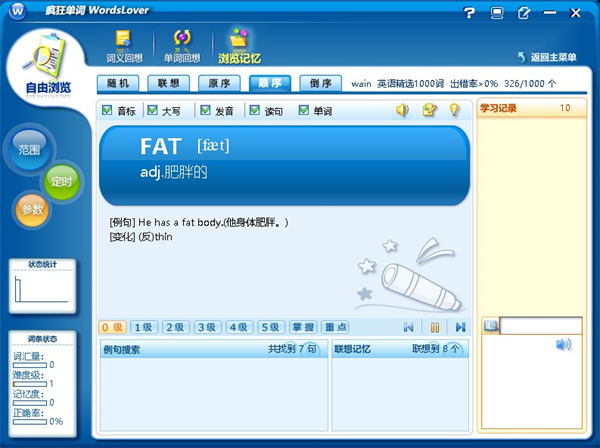Viewport: 600px width, 448px height.
Task: Click the notepad edit icon beside the speaker
Action: point(429,110)
